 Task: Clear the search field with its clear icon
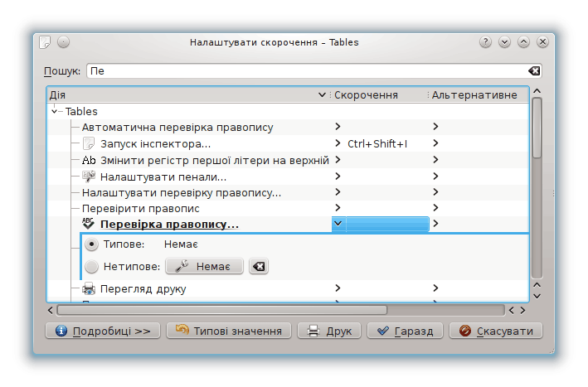coord(534,71)
